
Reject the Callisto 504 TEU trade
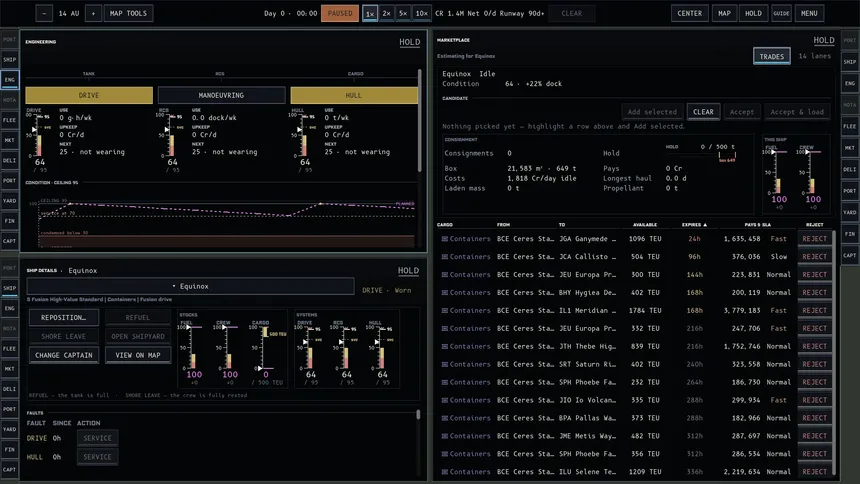click(x=814, y=257)
